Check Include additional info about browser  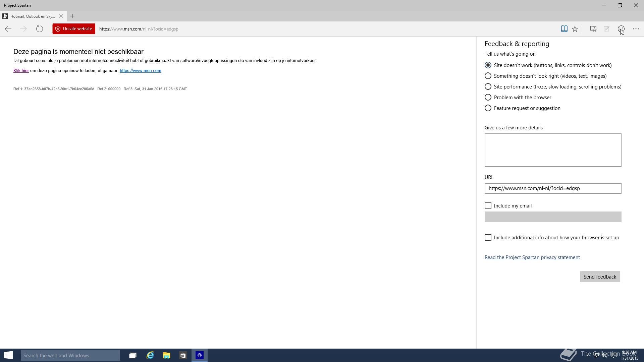point(488,238)
